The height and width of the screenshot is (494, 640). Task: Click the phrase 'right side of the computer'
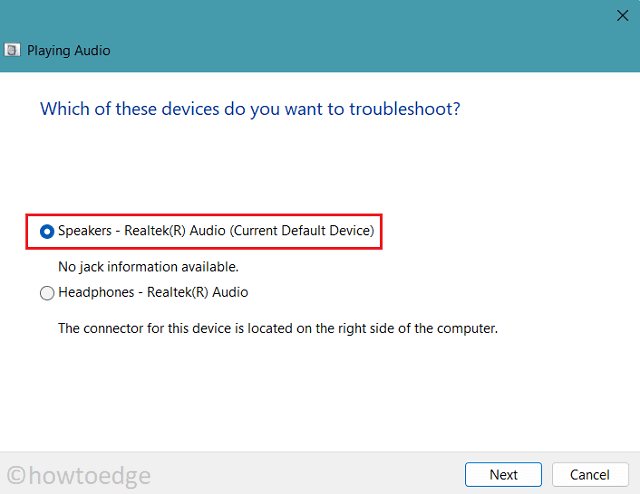click(418, 327)
